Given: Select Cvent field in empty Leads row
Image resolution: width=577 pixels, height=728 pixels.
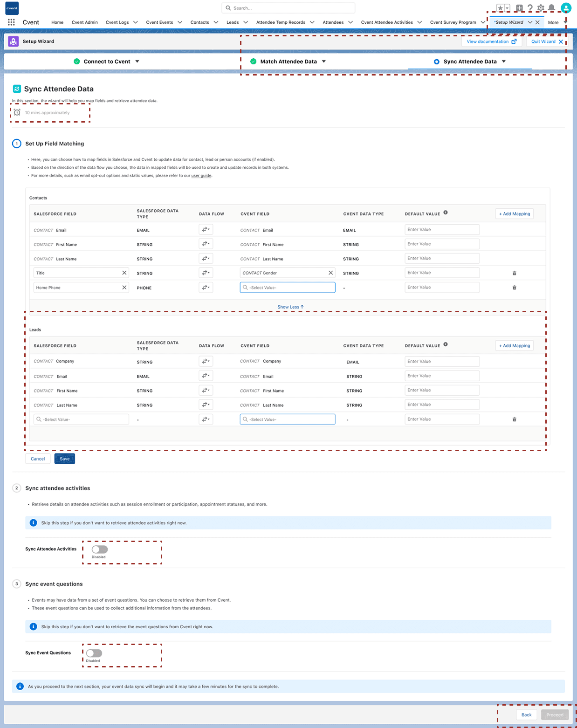Looking at the screenshot, I should tap(288, 419).
